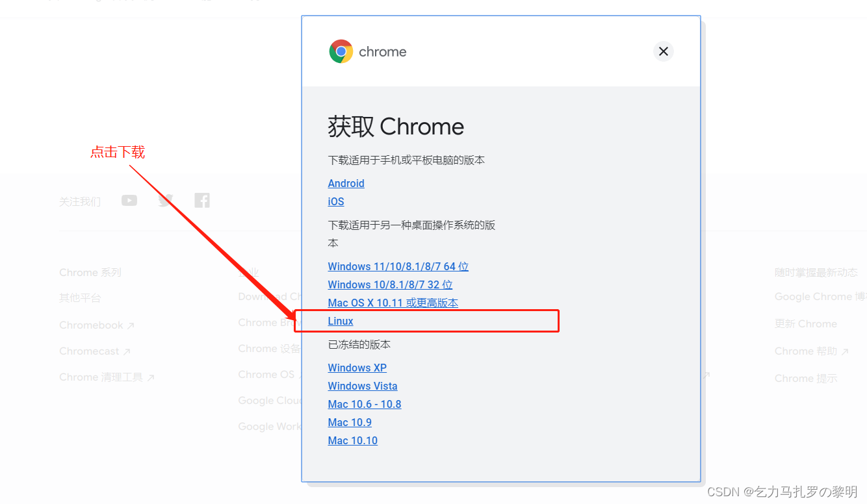The height and width of the screenshot is (504, 867).
Task: Download Windows 11/10/8.1/8/7 64-bit version
Action: [398, 266]
